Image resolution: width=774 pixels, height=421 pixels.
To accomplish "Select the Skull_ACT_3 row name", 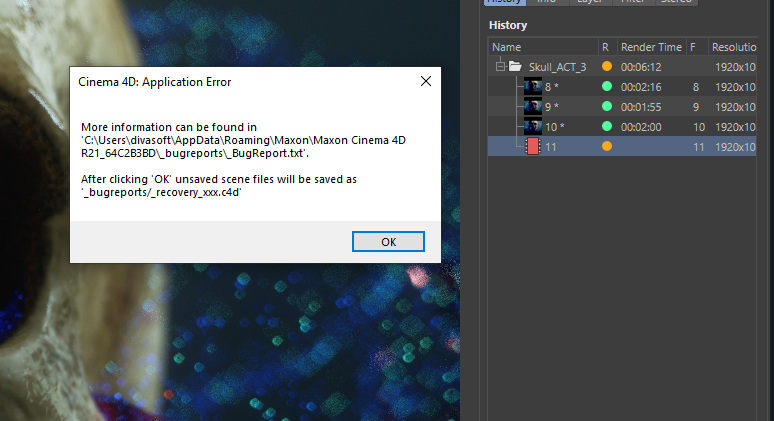I will (557, 67).
